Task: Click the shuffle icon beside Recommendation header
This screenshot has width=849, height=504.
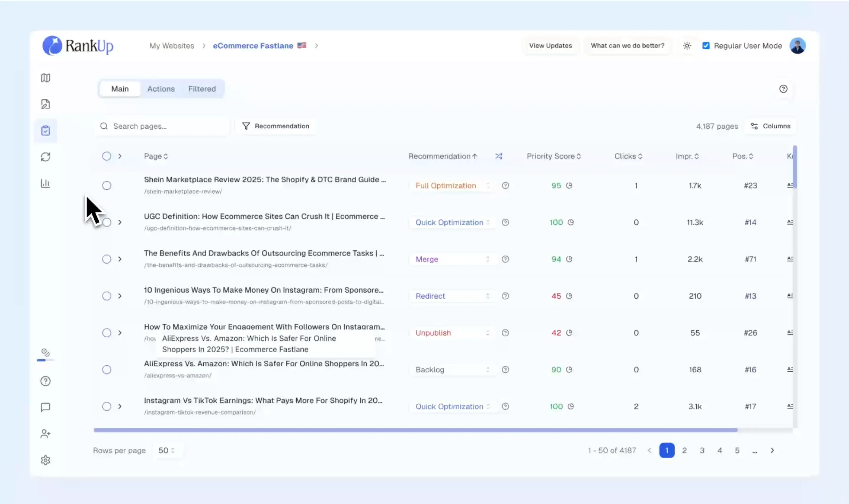Action: [498, 156]
